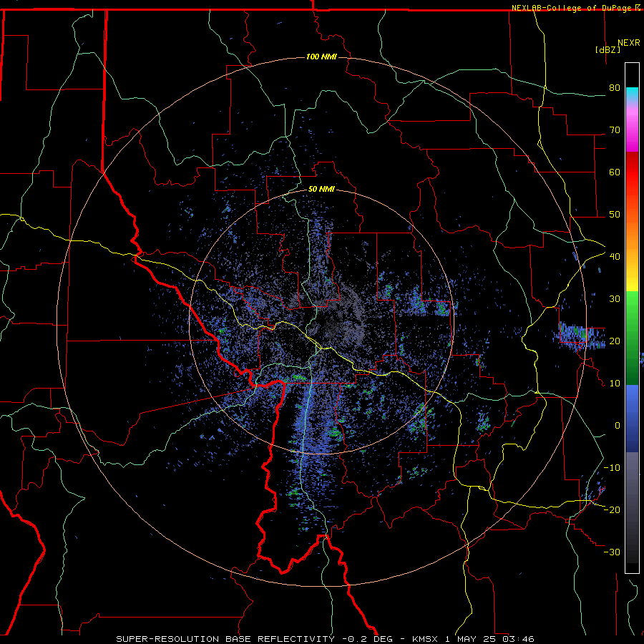
Task: Click the 1 MAY 25 03:46 timestamp
Action: [489, 639]
